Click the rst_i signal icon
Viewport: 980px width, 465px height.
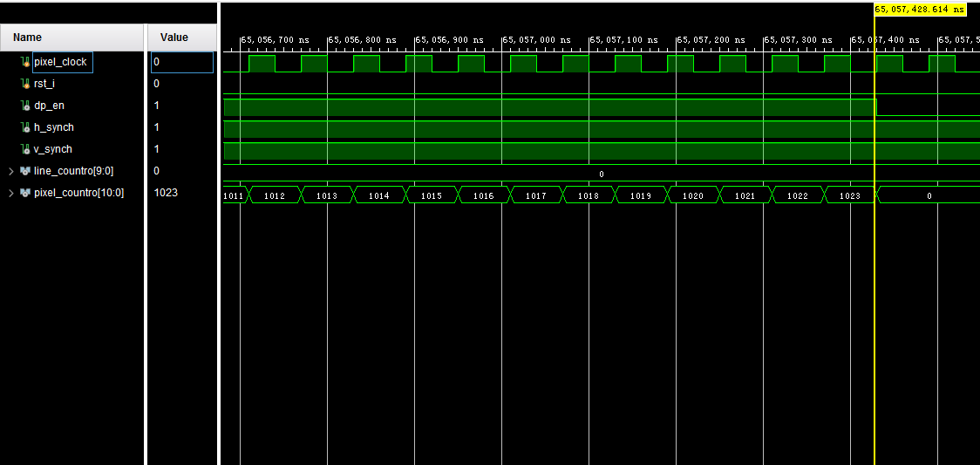(x=25, y=84)
